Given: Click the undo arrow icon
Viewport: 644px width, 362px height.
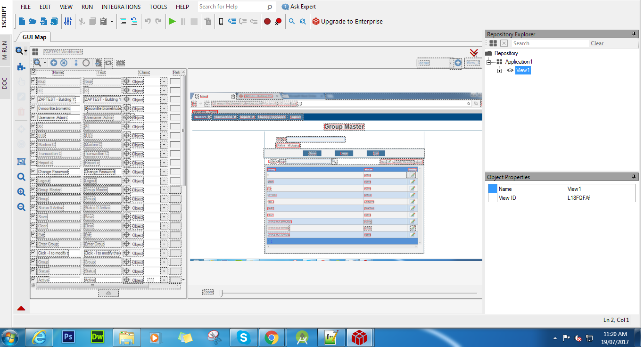Looking at the screenshot, I should [x=148, y=21].
